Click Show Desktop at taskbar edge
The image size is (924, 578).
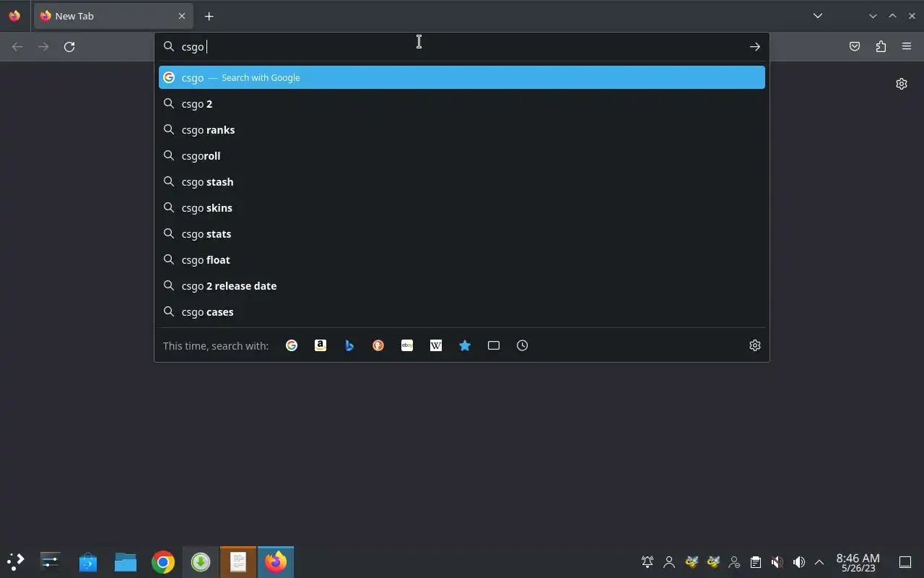(905, 561)
